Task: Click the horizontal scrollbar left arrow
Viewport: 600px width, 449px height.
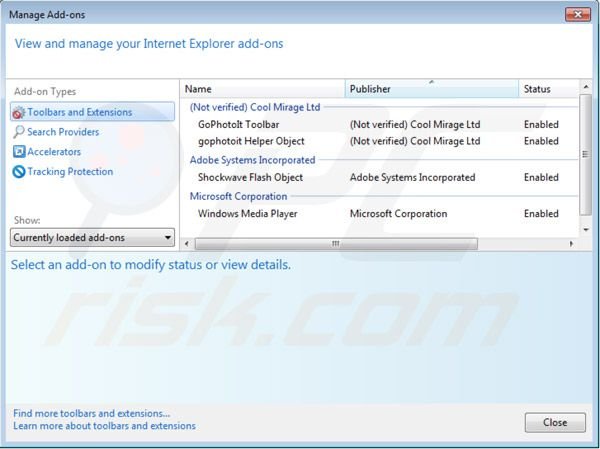Action: (187, 244)
